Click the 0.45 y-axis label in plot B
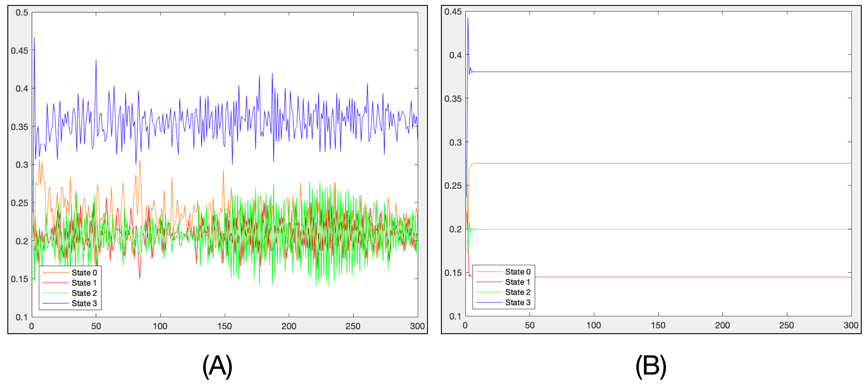Screen dimensions: 868x385 453,12
